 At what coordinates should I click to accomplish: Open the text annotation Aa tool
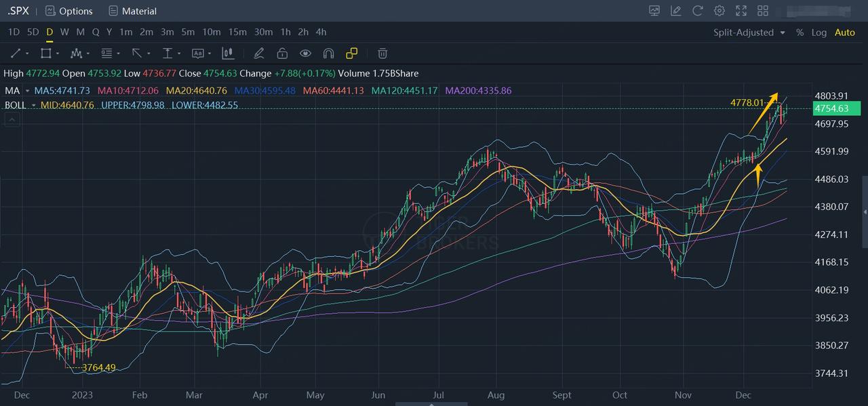click(198, 54)
